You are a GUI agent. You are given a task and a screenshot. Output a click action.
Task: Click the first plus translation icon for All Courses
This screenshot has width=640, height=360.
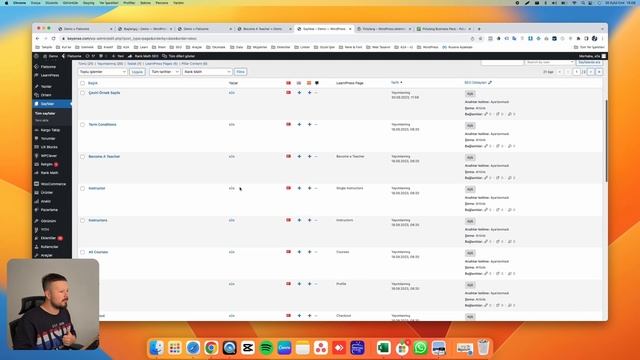coord(299,252)
